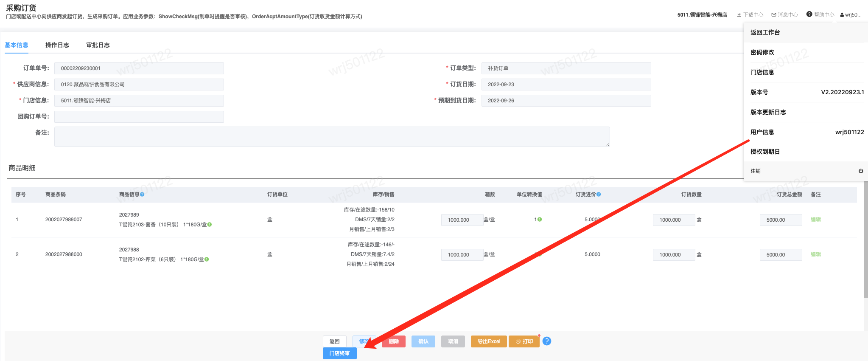Click the vertical scrollbar of the product table
This screenshot has height=361, width=868.
pyautogui.click(x=865, y=239)
